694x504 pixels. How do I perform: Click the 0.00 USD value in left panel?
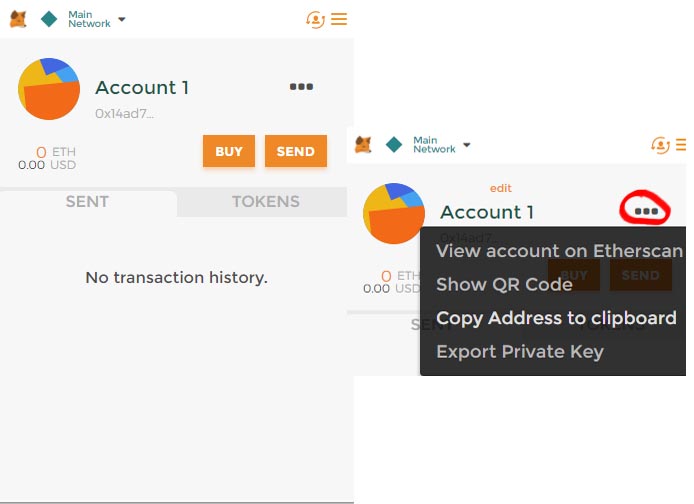(x=47, y=165)
